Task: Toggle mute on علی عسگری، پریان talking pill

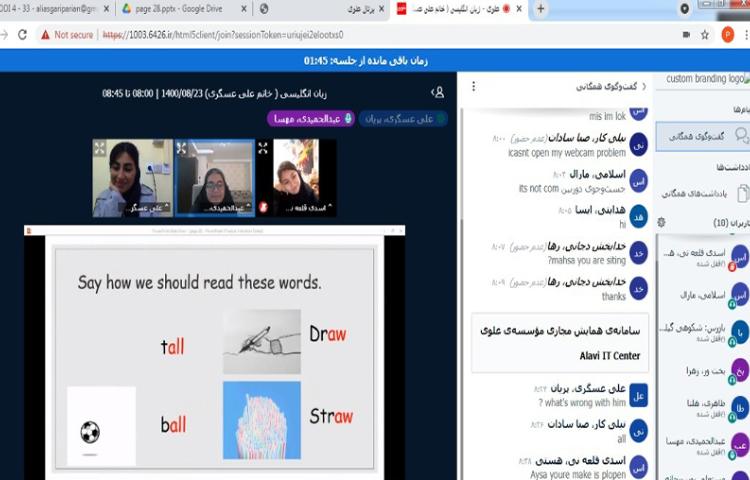Action: click(403, 119)
